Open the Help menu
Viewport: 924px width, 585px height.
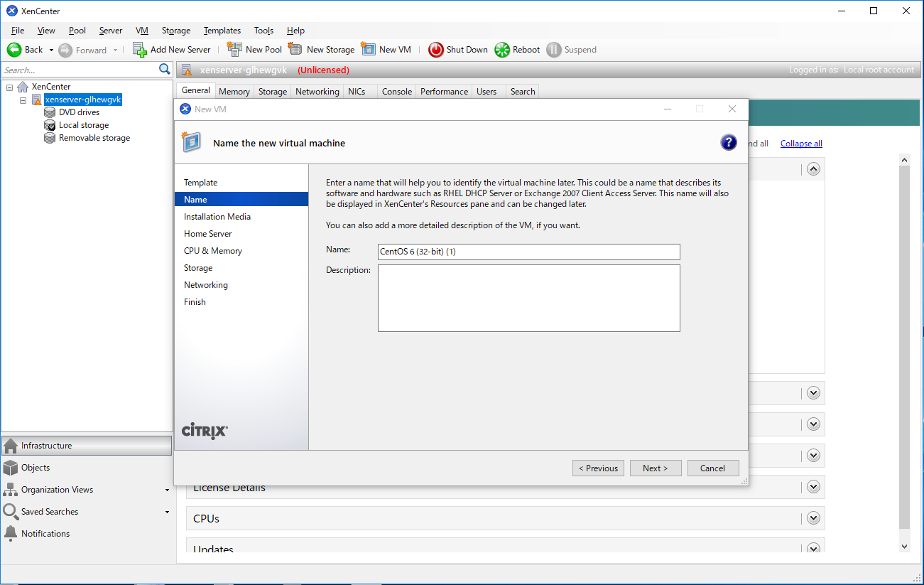296,31
